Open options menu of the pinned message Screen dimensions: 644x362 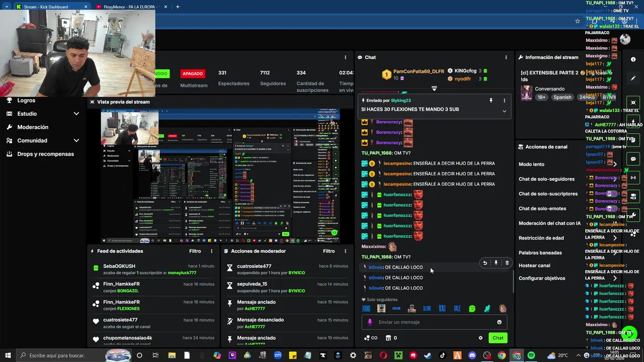click(504, 101)
